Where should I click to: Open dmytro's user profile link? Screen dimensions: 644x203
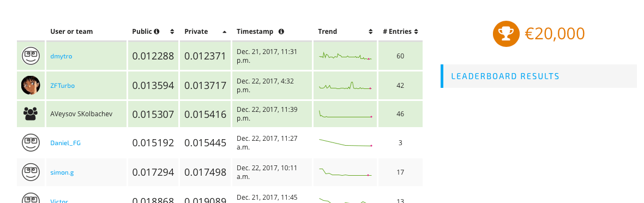(x=61, y=56)
